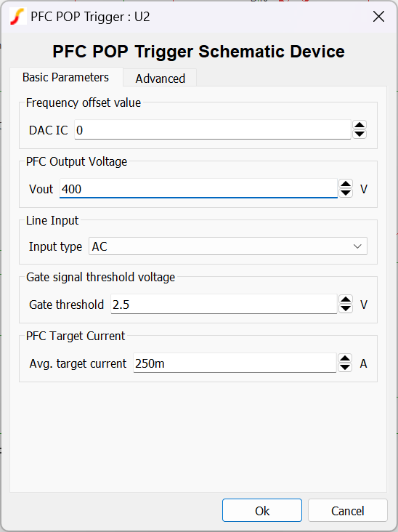Increase DAC IC value with up arrow
The width and height of the screenshot is (398, 532).
360,125
